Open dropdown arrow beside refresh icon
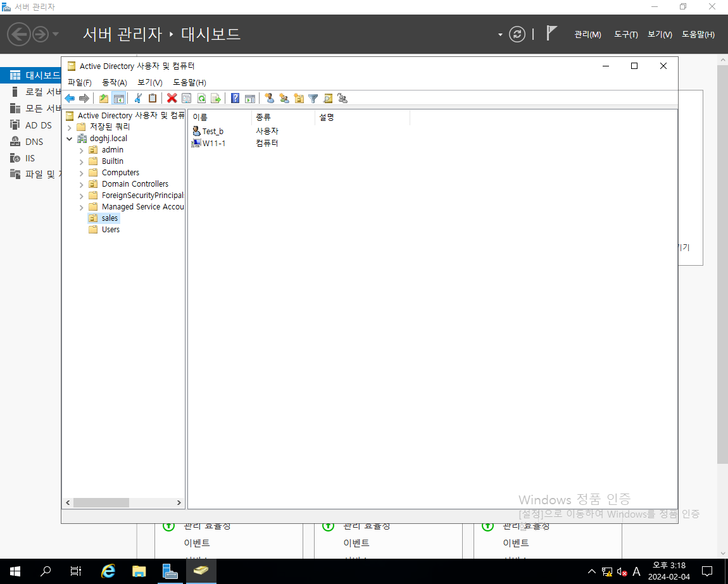The image size is (728, 584). [x=500, y=35]
